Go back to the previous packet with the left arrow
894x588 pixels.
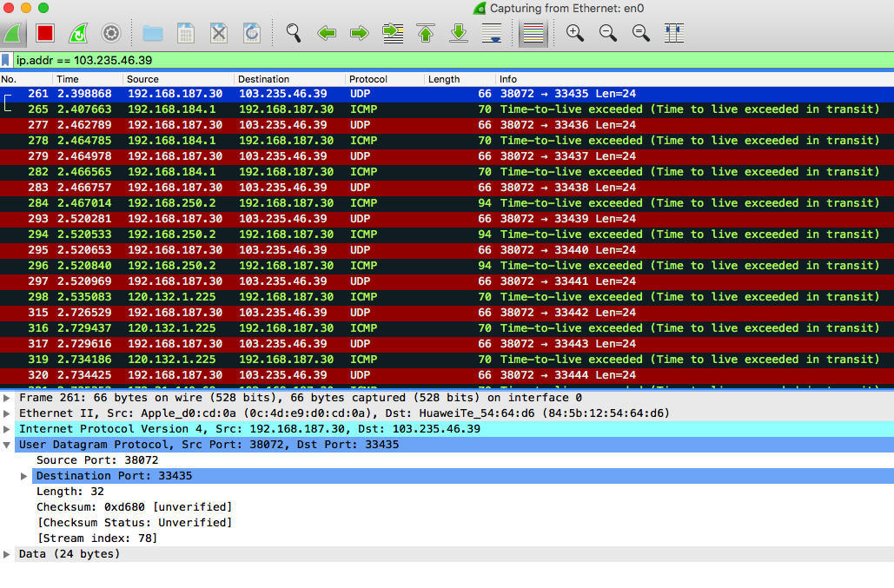(327, 33)
